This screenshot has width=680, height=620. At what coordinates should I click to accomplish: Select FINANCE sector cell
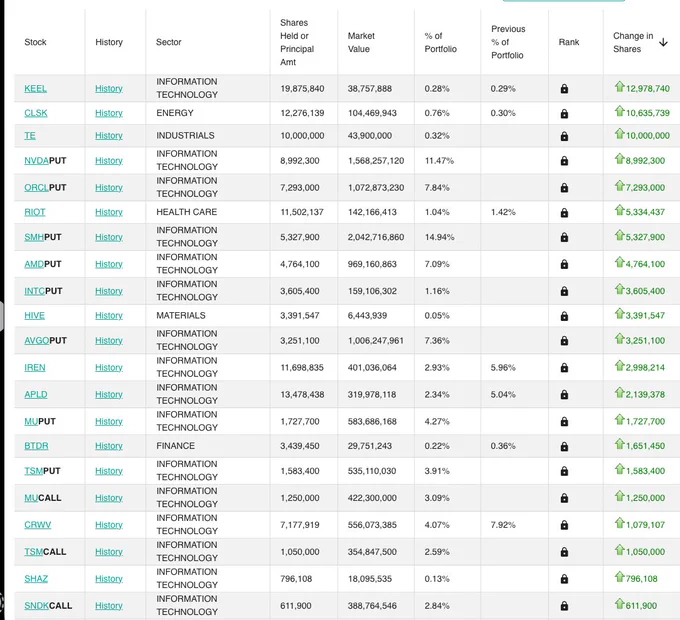176,446
